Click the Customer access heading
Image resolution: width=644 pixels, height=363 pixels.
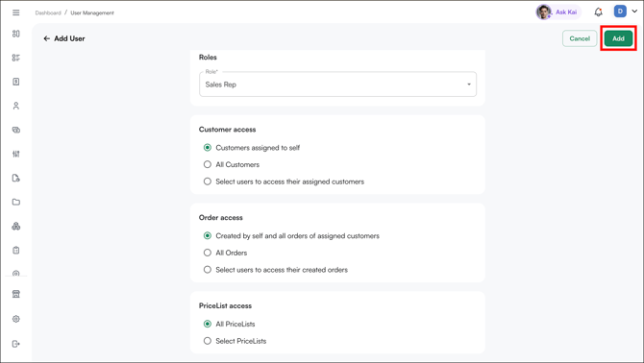[x=227, y=130]
